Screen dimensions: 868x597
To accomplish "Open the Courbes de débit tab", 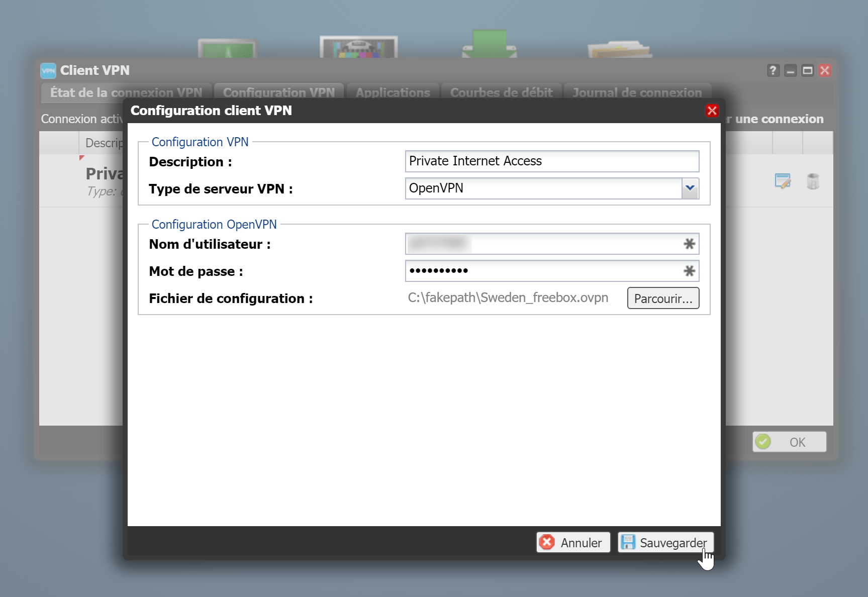I will click(x=502, y=92).
